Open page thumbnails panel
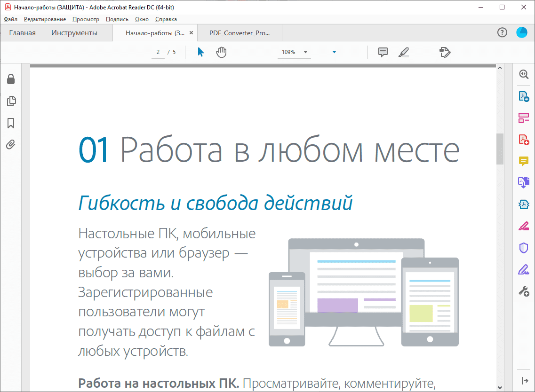 point(11,101)
